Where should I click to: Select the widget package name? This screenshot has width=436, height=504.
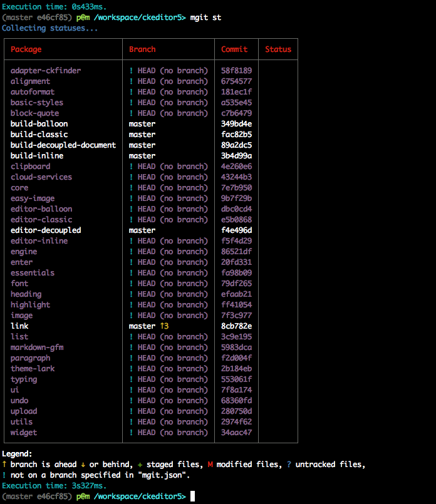click(x=24, y=433)
